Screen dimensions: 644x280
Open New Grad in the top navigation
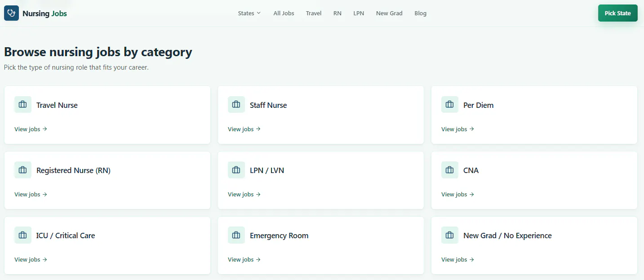pos(389,13)
